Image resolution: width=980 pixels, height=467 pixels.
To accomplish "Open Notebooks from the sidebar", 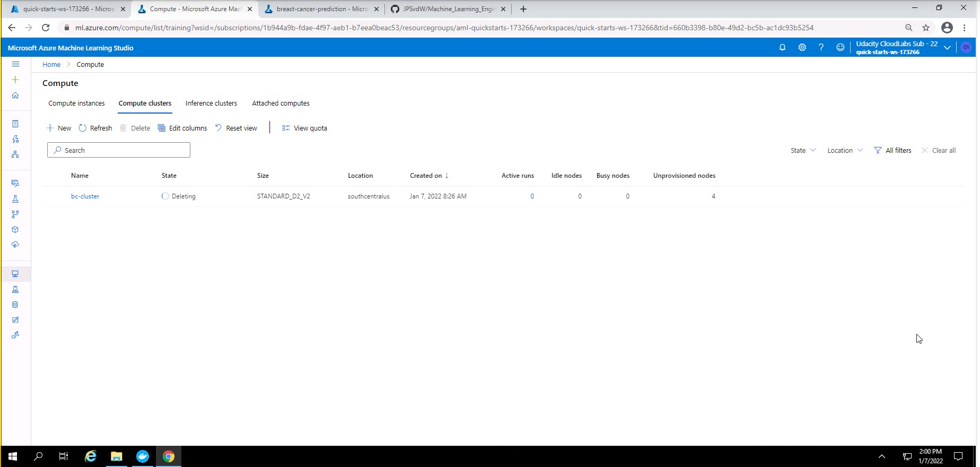I will (x=15, y=124).
